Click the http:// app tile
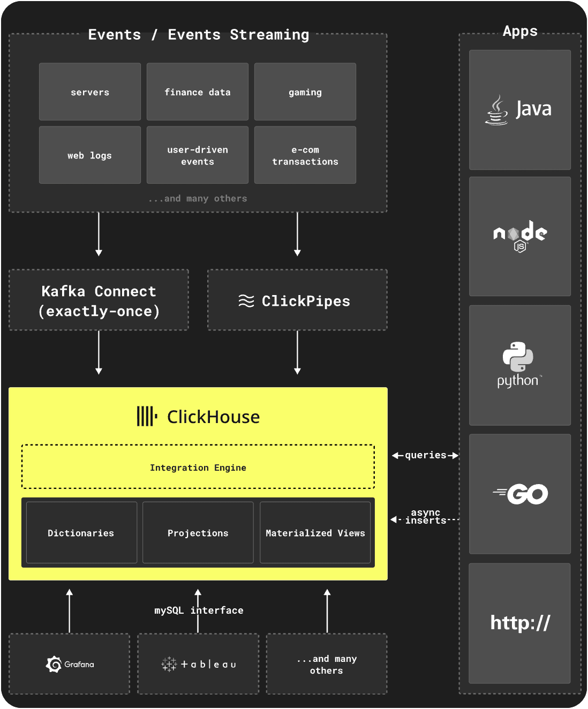The image size is (588, 709). coord(520,623)
